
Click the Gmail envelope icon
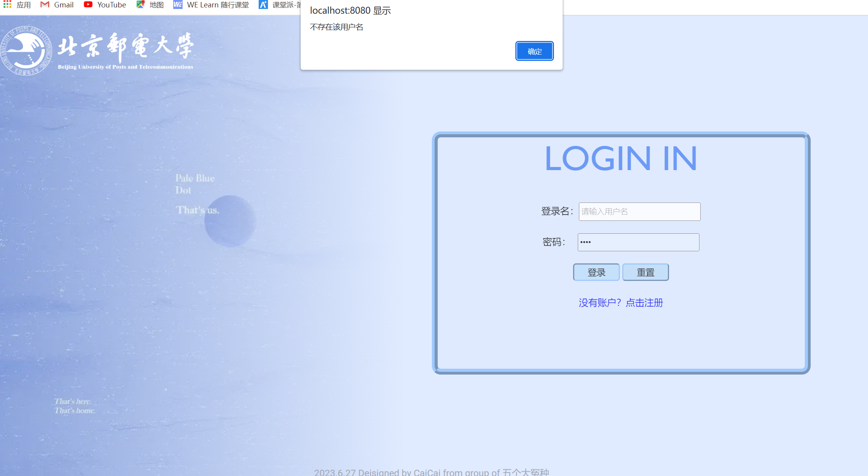pos(45,5)
